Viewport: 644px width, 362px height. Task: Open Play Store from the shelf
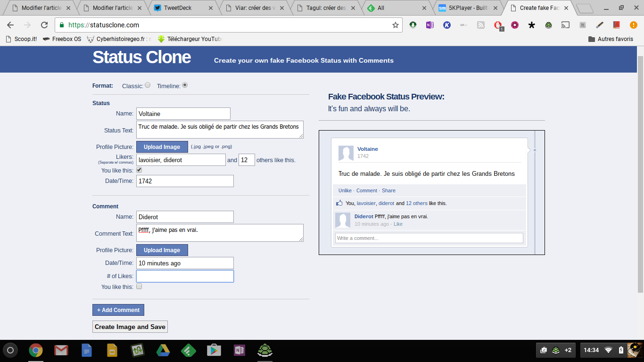[214, 350]
